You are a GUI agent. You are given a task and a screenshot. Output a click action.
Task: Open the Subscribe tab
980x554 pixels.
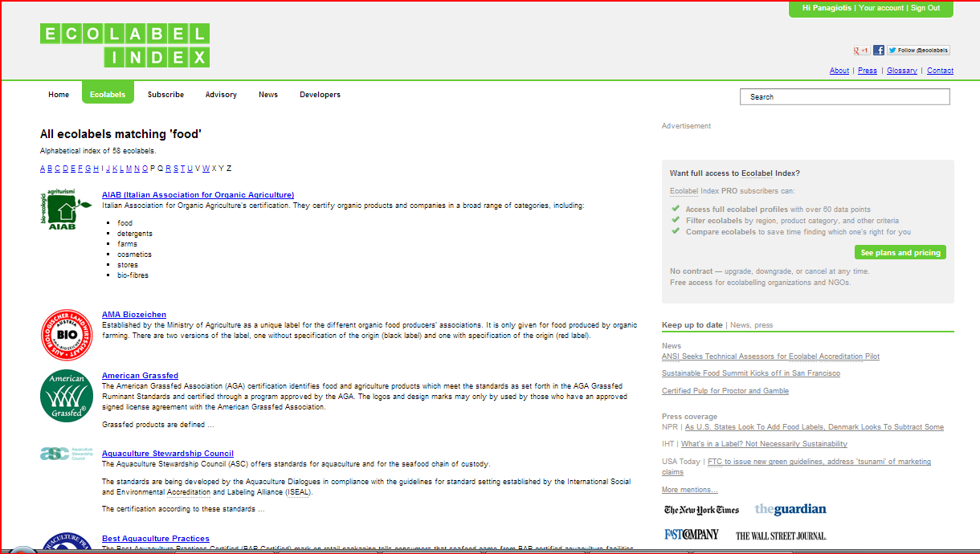pyautogui.click(x=165, y=95)
